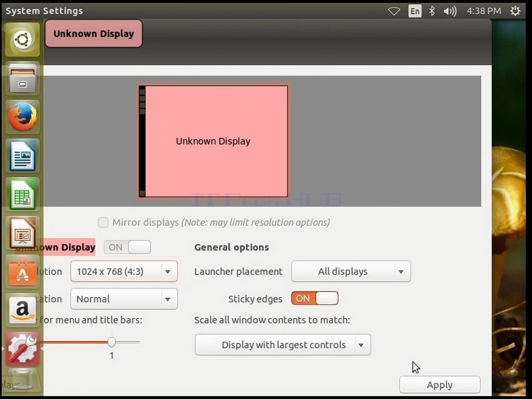Open the 1024 x 768 resolution dropdown
This screenshot has width=532, height=399.
[124, 271]
